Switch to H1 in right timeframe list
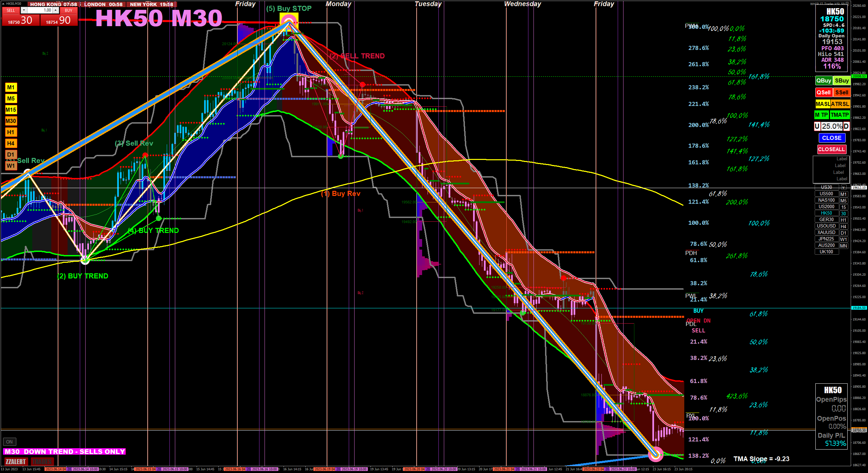This screenshot has width=868, height=473. [x=844, y=220]
